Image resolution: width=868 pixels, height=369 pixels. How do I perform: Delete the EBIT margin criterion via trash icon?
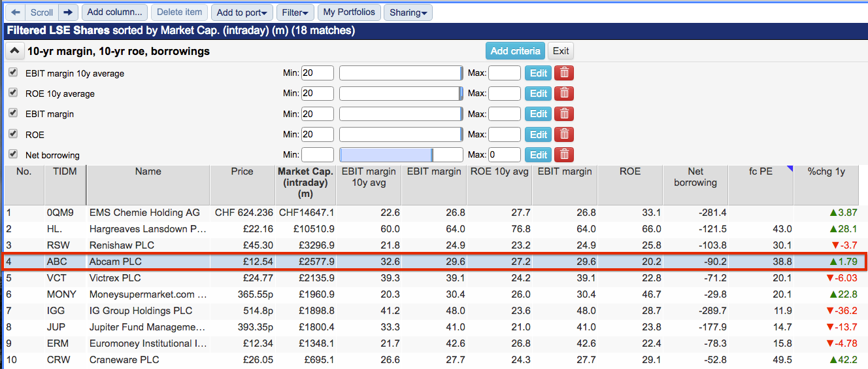click(564, 114)
